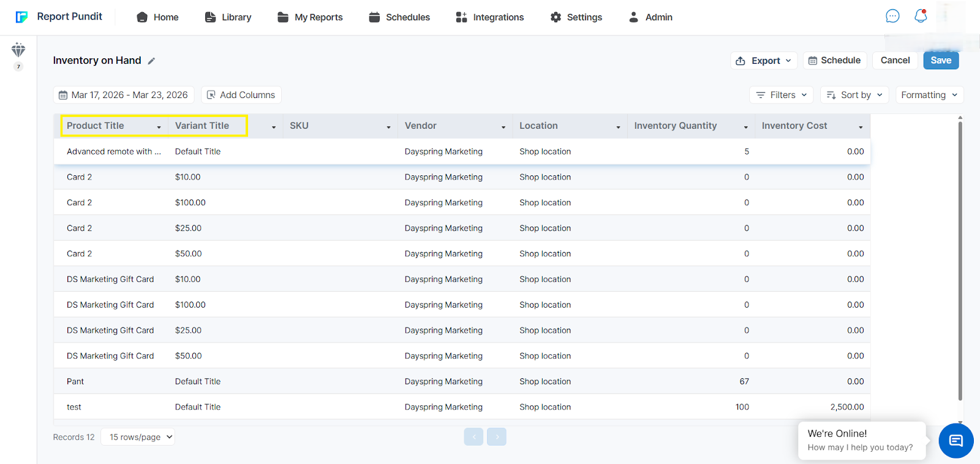Screen dimensions: 980x464
Task: Expand the Formatting dropdown
Action: (x=929, y=95)
